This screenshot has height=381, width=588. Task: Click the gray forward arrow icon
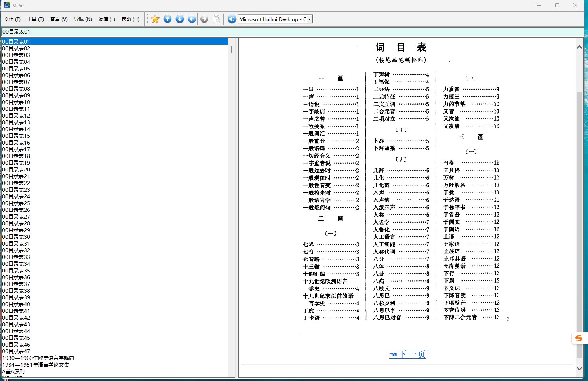[x=204, y=19]
